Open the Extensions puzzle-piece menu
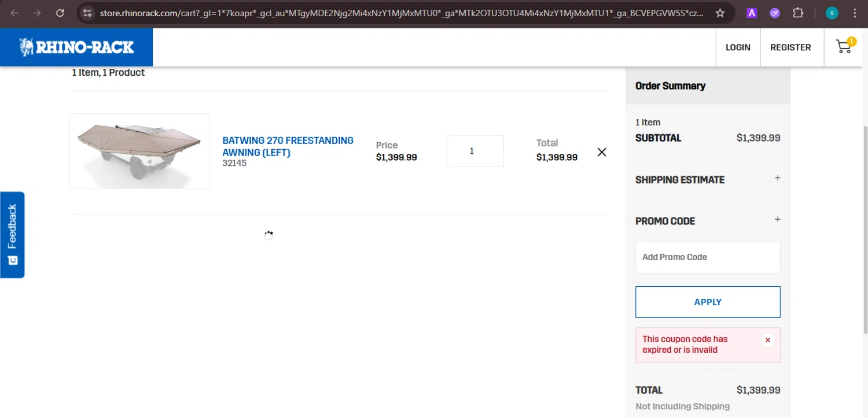 coord(798,13)
